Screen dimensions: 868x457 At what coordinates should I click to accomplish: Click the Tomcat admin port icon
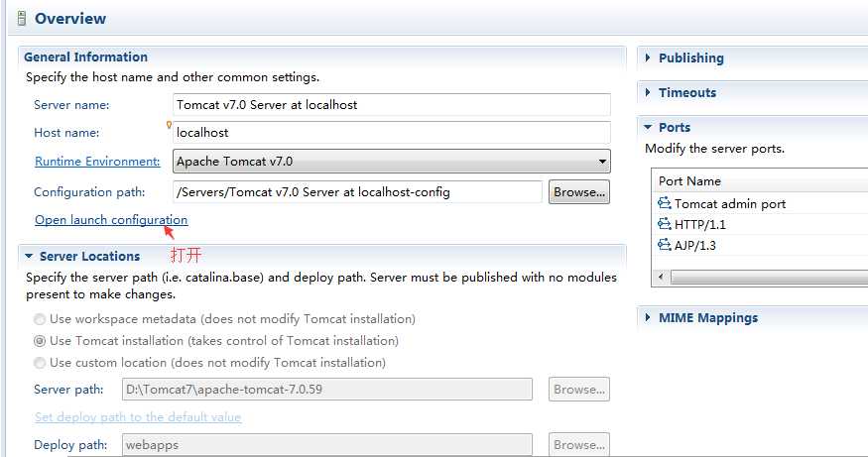click(665, 203)
